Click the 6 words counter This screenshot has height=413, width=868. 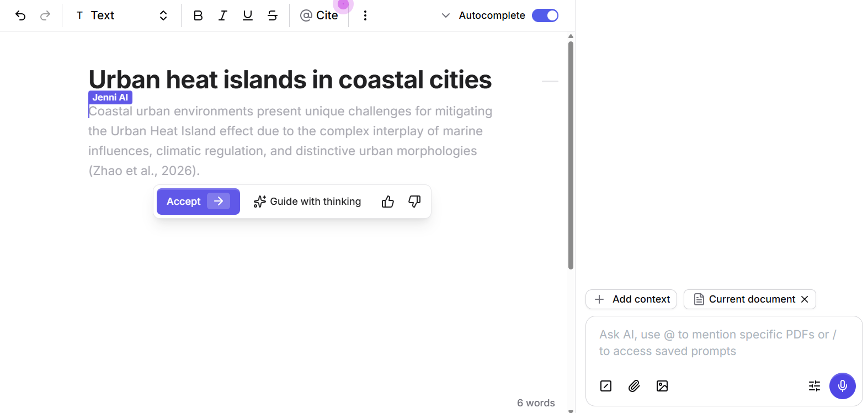point(536,403)
